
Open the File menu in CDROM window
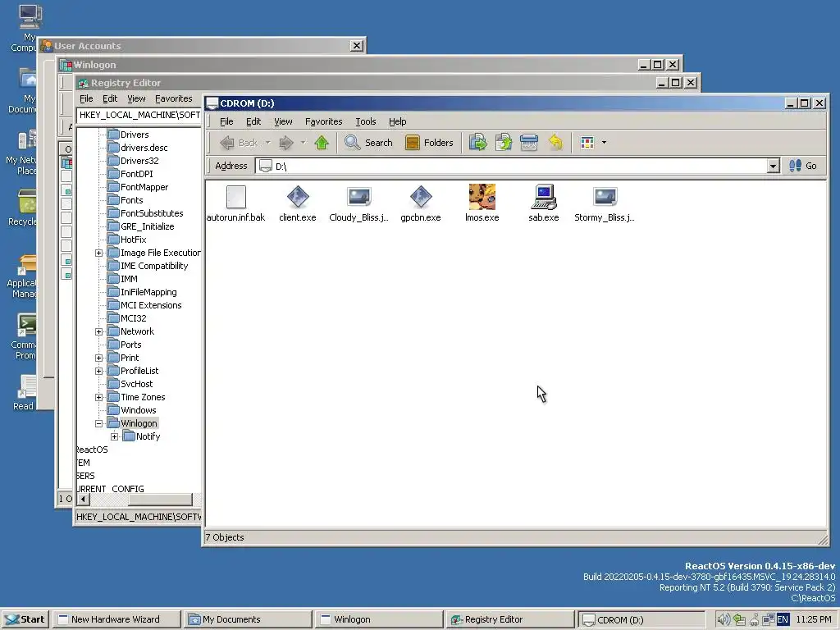[x=226, y=121]
